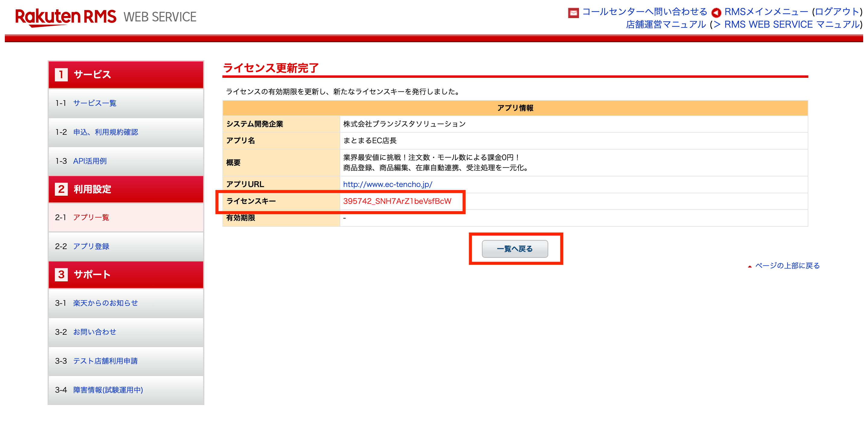The width and height of the screenshot is (868, 424).
Task: Open 申込、利用規約確認 menu item
Action: 105,132
